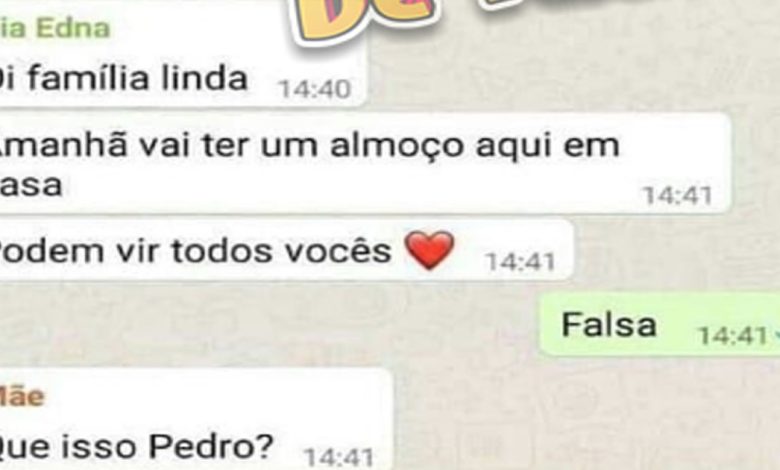Select the 'família linda' message
The width and height of the screenshot is (780, 470).
point(183,55)
